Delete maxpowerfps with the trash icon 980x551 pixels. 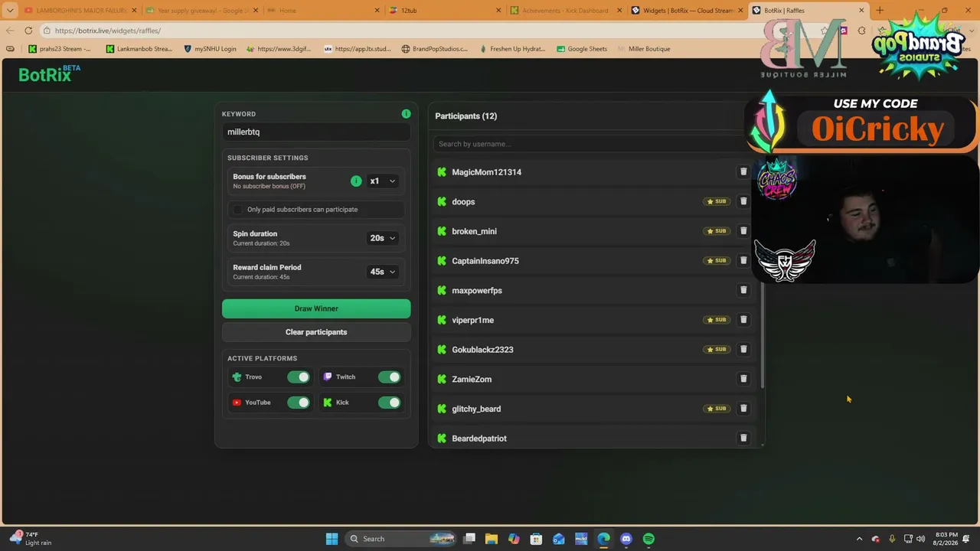click(743, 290)
